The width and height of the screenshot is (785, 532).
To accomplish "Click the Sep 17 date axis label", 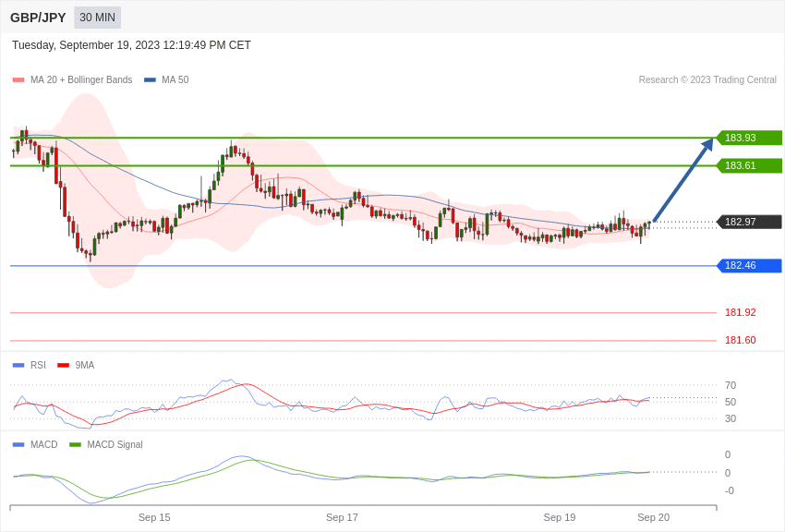I will coord(342,517).
